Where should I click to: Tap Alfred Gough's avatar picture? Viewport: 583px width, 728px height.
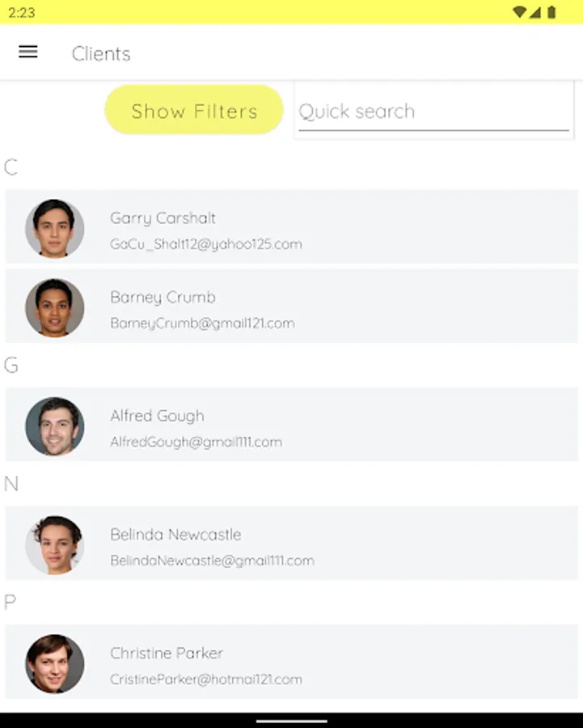click(55, 425)
